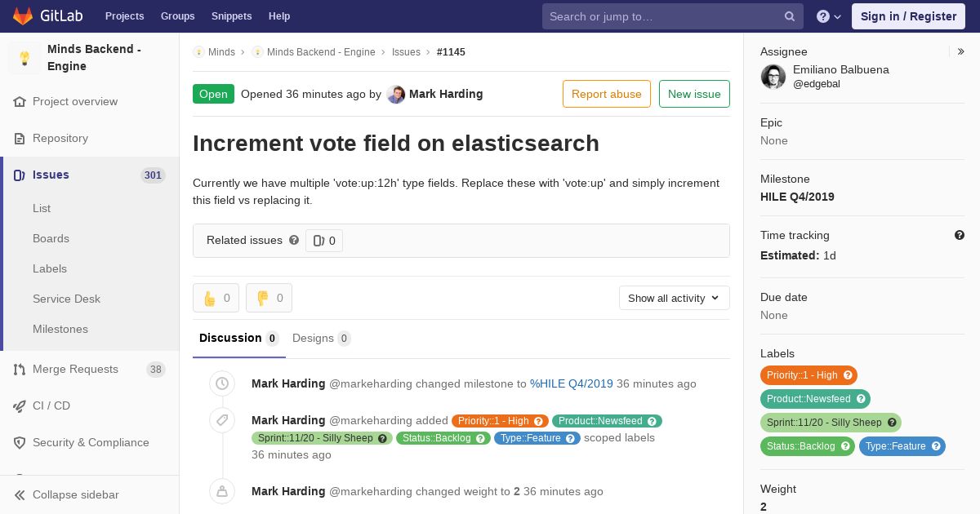The height and width of the screenshot is (514, 980).
Task: Open the %HILE Q4/2019 milestone link
Action: click(x=571, y=383)
